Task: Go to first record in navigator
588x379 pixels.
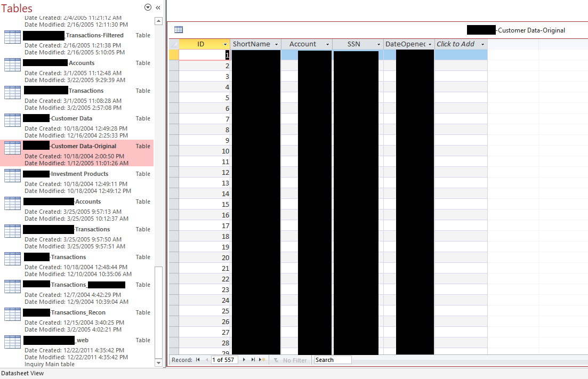Action: coord(198,360)
